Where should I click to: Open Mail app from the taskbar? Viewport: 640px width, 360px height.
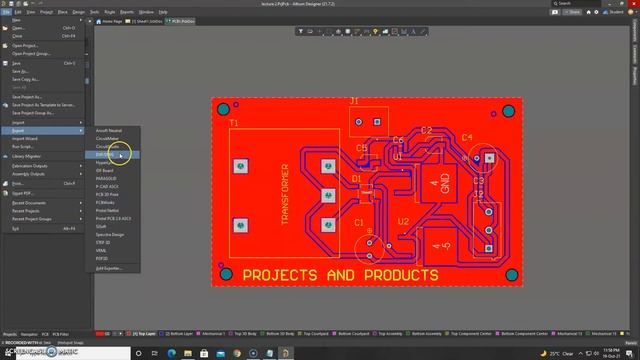[220, 353]
